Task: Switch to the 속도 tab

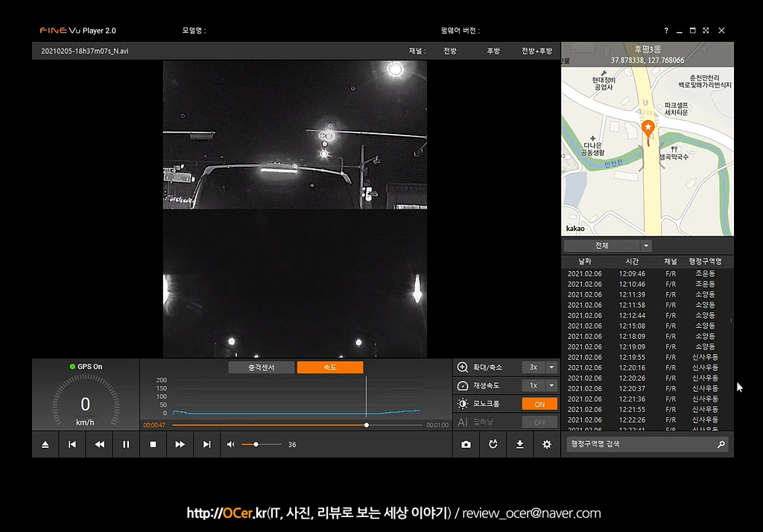Action: [x=330, y=367]
